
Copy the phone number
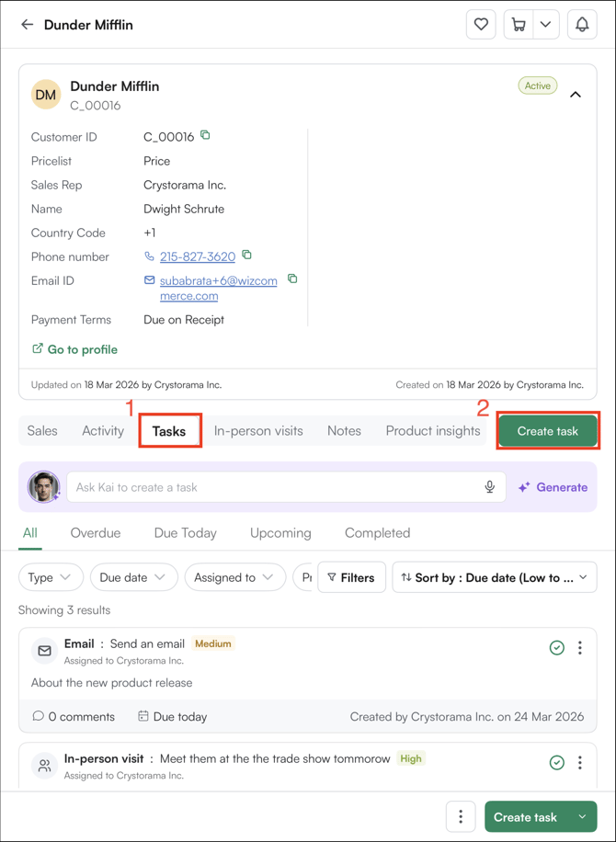coord(246,255)
